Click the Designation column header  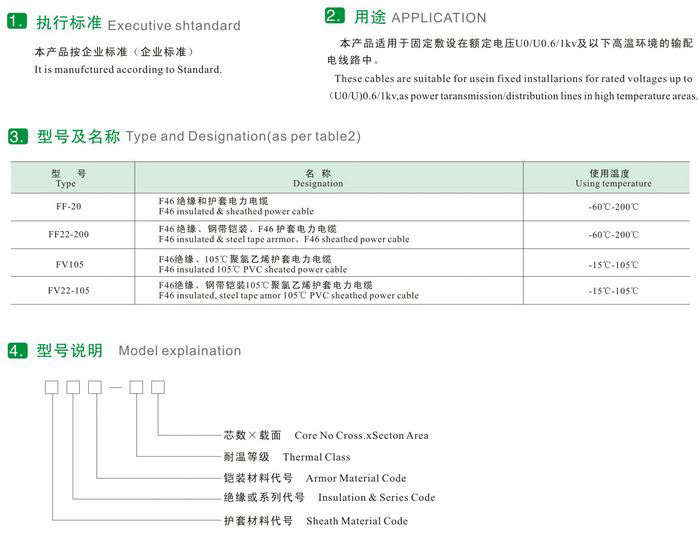(x=317, y=178)
